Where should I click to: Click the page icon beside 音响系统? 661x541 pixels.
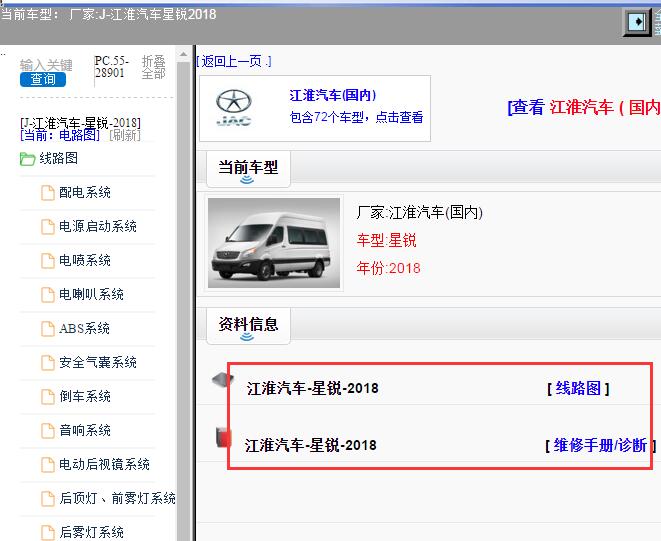coord(48,430)
